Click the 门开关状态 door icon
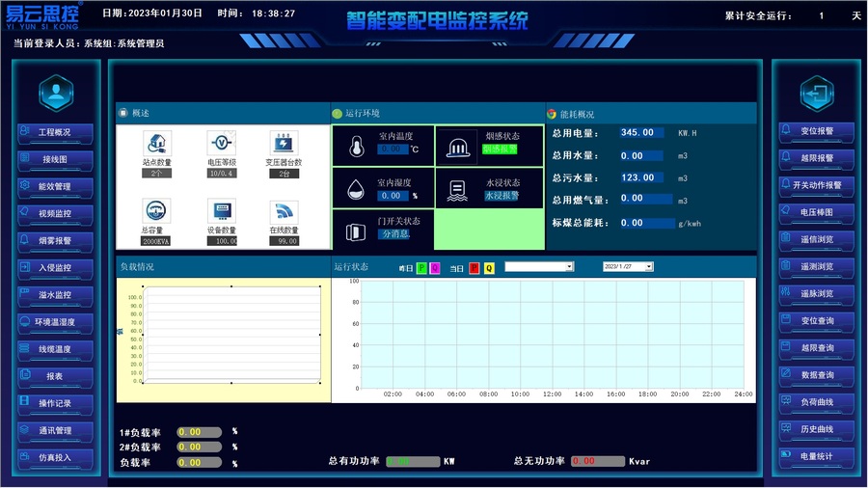This screenshot has height=488, width=868. [356, 231]
